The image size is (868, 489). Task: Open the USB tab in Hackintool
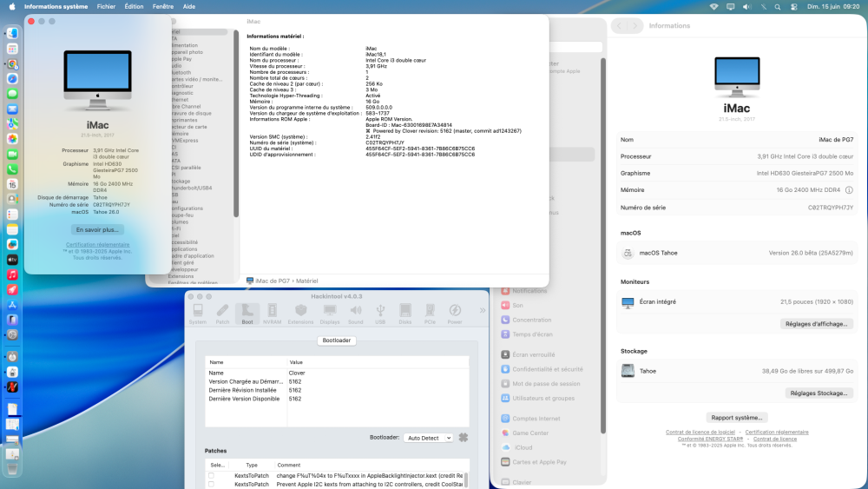pyautogui.click(x=380, y=314)
